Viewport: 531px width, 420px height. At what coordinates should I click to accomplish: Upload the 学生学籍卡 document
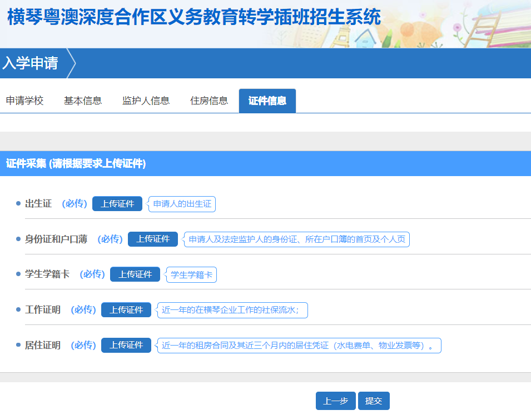tap(135, 274)
